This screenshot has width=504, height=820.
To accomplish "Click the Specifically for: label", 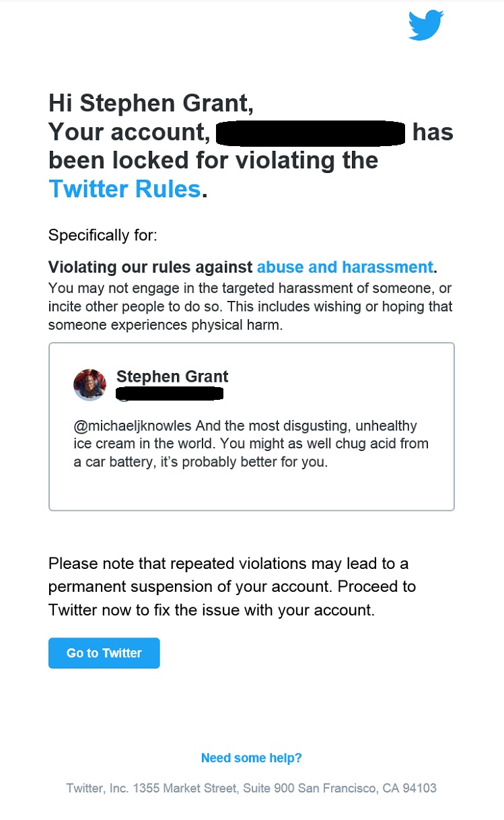I will (102, 236).
